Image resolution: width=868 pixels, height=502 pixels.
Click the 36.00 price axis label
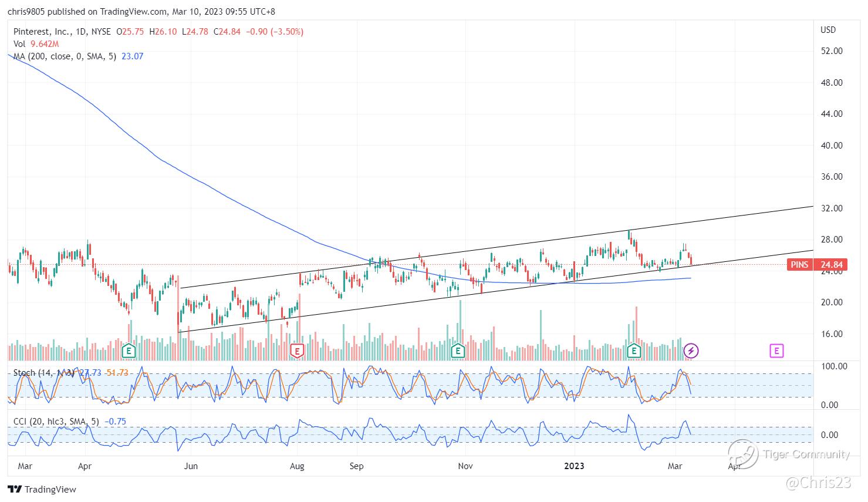click(832, 177)
